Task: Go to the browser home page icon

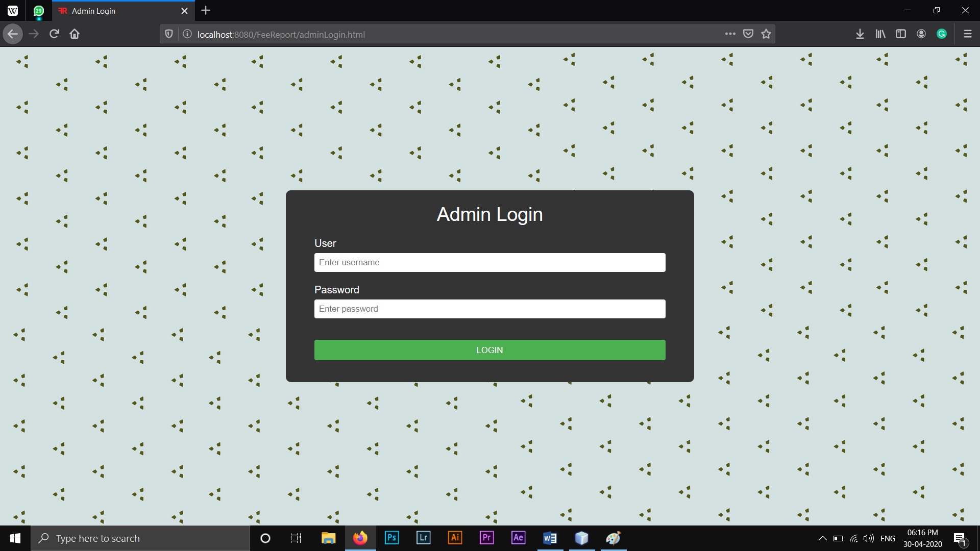Action: [x=75, y=34]
